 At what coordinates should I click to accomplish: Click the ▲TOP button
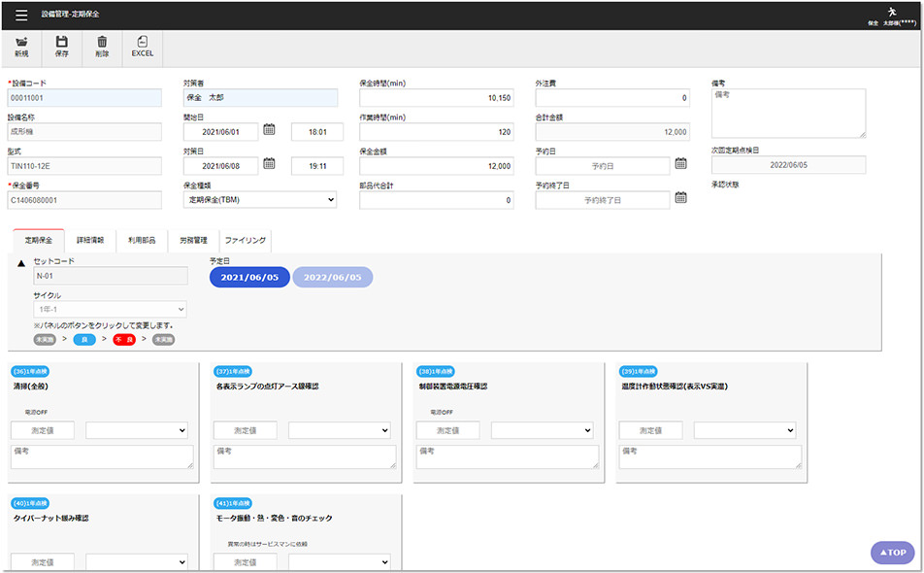pos(893,553)
